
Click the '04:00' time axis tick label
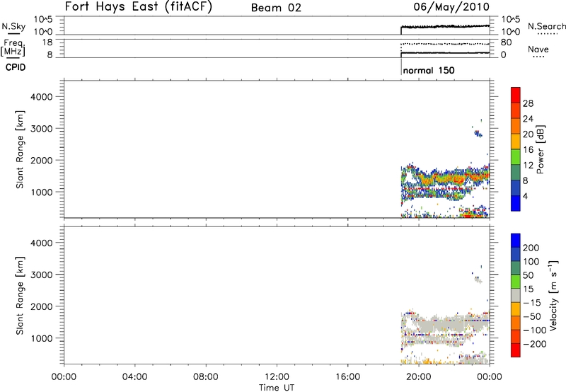click(x=134, y=377)
